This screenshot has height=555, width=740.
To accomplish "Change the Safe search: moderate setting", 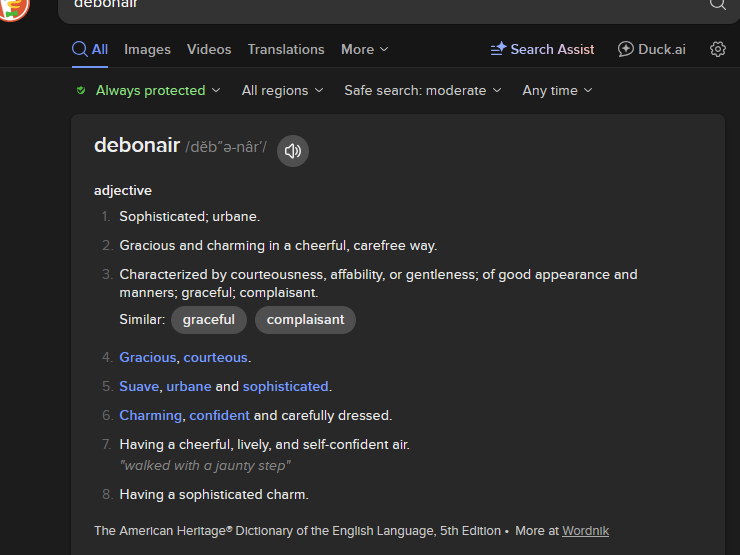I will point(422,90).
